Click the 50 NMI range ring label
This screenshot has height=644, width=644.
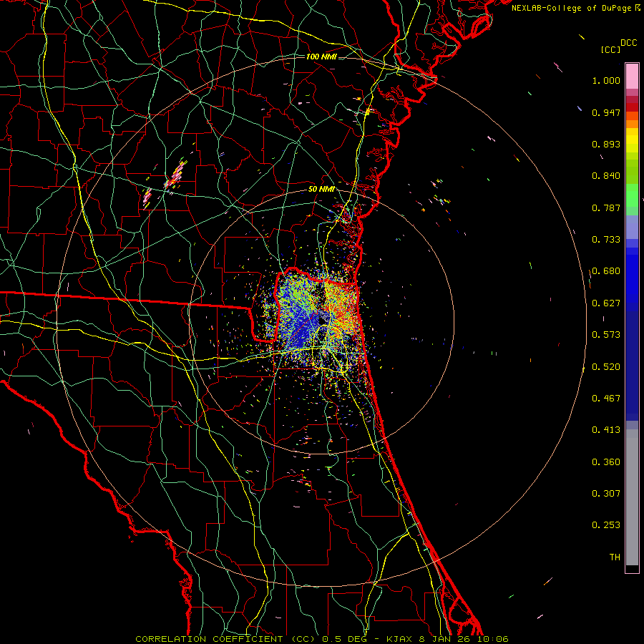click(x=321, y=190)
